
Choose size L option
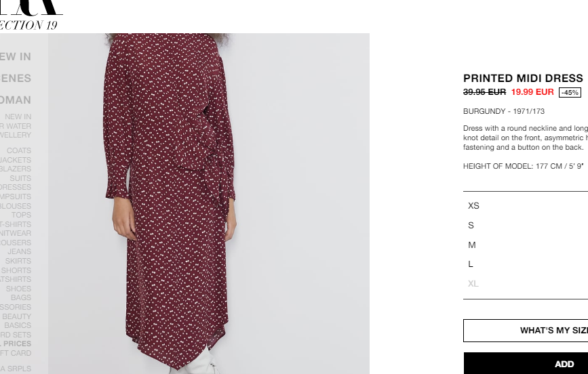point(526,264)
